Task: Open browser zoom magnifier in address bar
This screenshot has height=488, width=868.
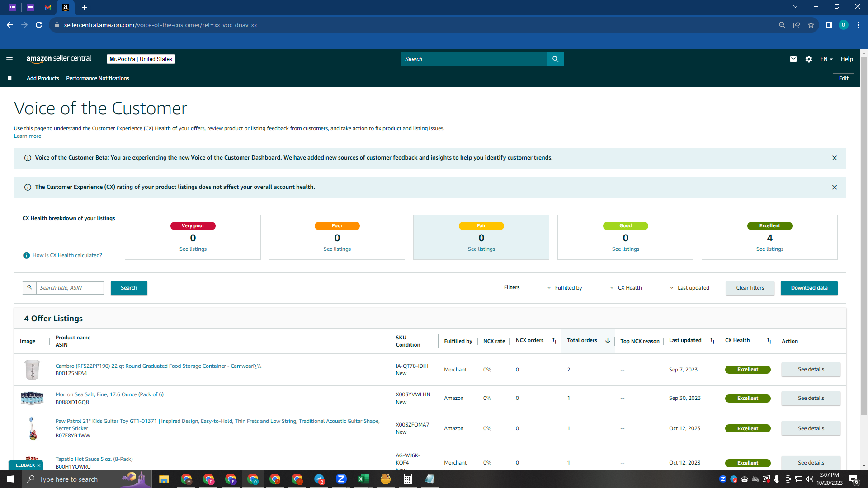Action: tap(782, 25)
